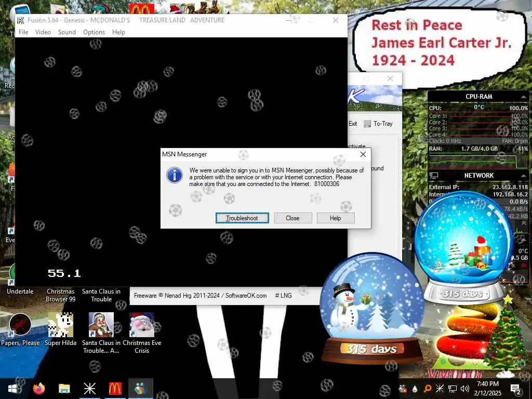Click the water droplet tray icon
Viewport: 532px width, 399px height.
coord(415,389)
